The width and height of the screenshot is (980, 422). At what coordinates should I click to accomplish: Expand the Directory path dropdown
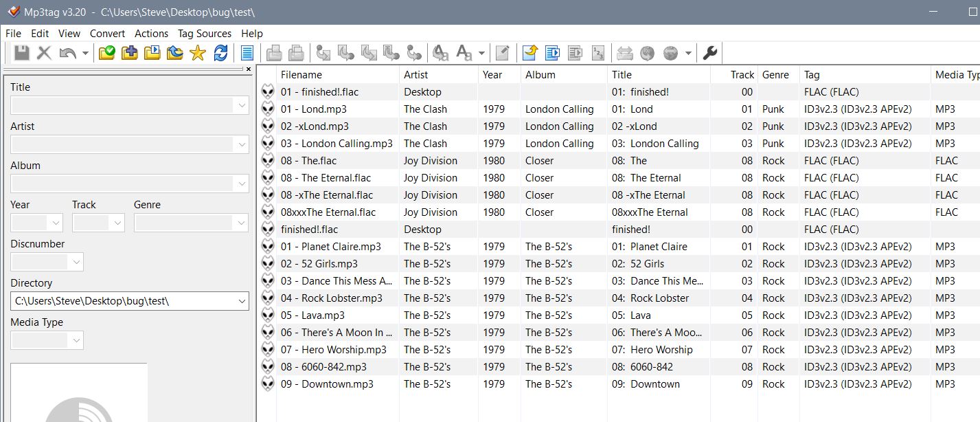(241, 301)
